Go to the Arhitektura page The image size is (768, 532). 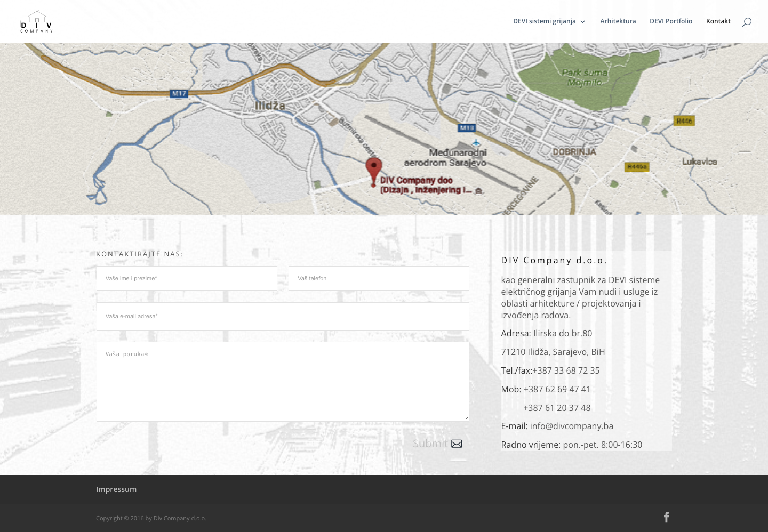coord(618,21)
